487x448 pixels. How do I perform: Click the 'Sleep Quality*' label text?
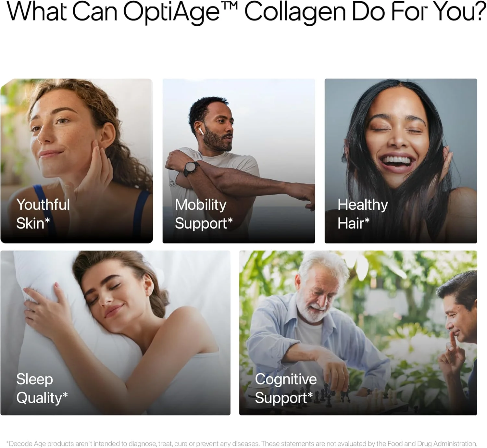[42, 389]
